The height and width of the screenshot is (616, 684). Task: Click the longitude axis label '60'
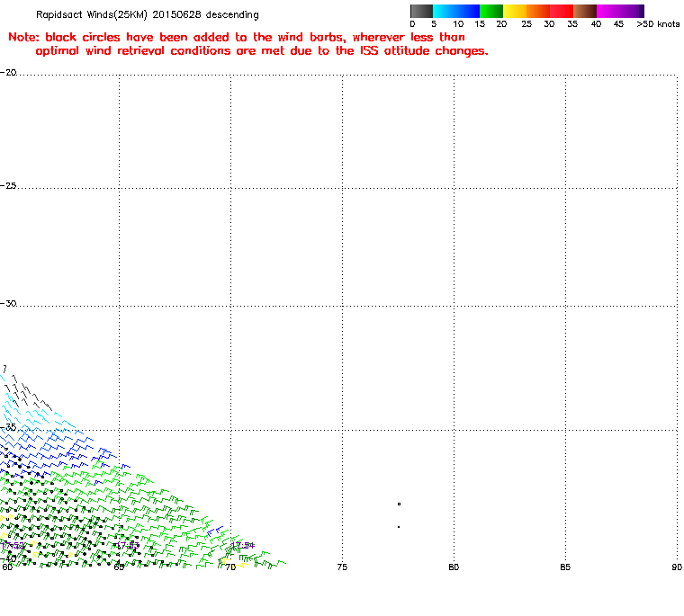point(7,567)
